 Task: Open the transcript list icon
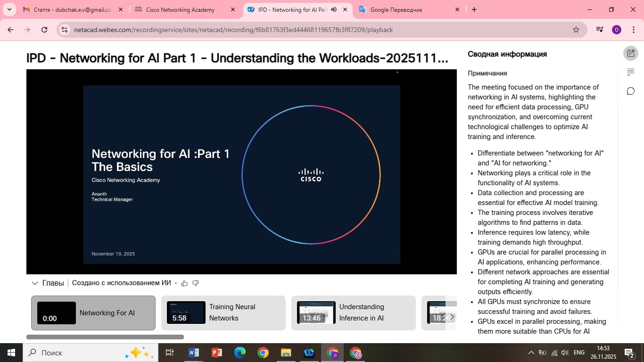(x=630, y=72)
